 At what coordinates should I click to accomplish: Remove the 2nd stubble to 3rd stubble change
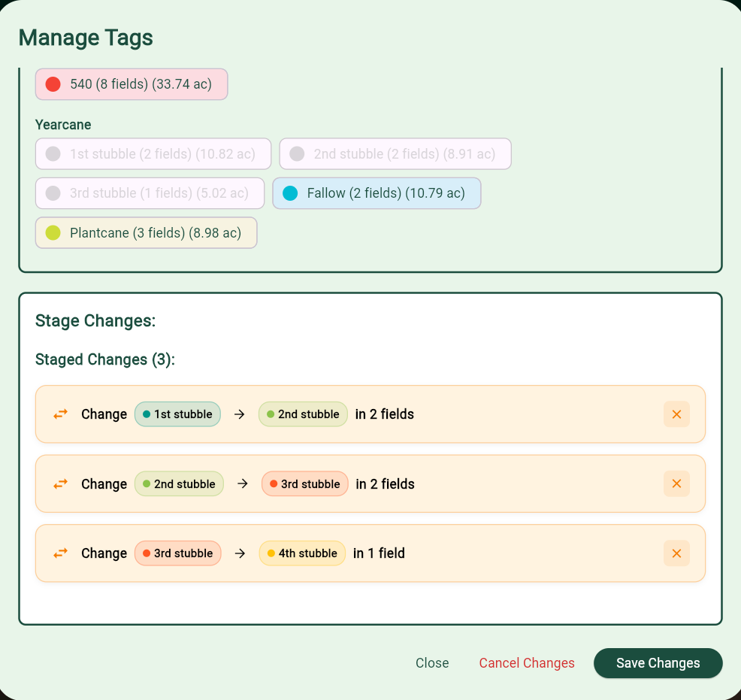pos(676,483)
